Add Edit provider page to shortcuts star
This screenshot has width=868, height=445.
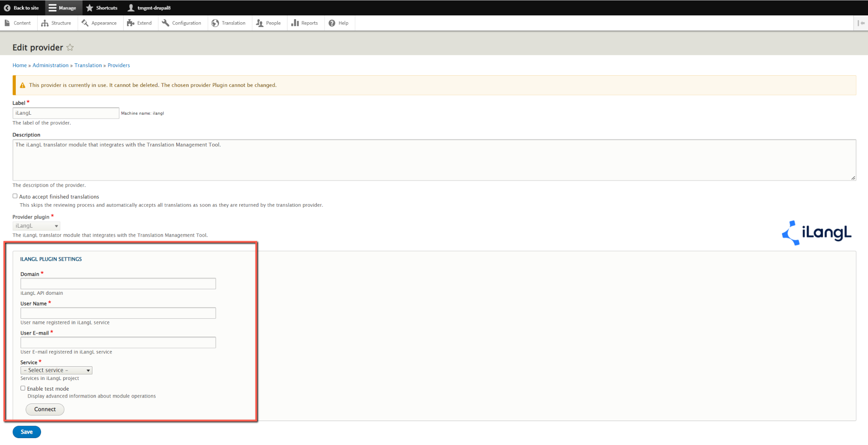pyautogui.click(x=70, y=47)
